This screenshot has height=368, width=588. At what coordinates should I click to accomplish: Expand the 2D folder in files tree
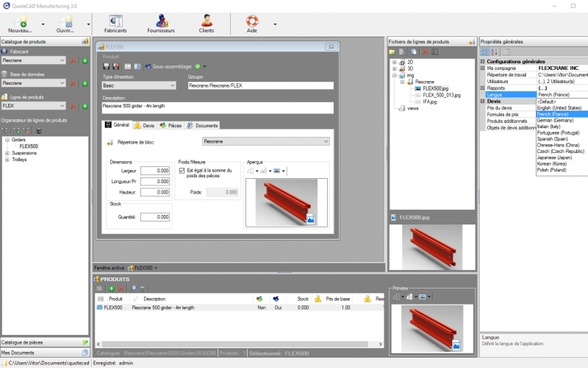(x=394, y=63)
